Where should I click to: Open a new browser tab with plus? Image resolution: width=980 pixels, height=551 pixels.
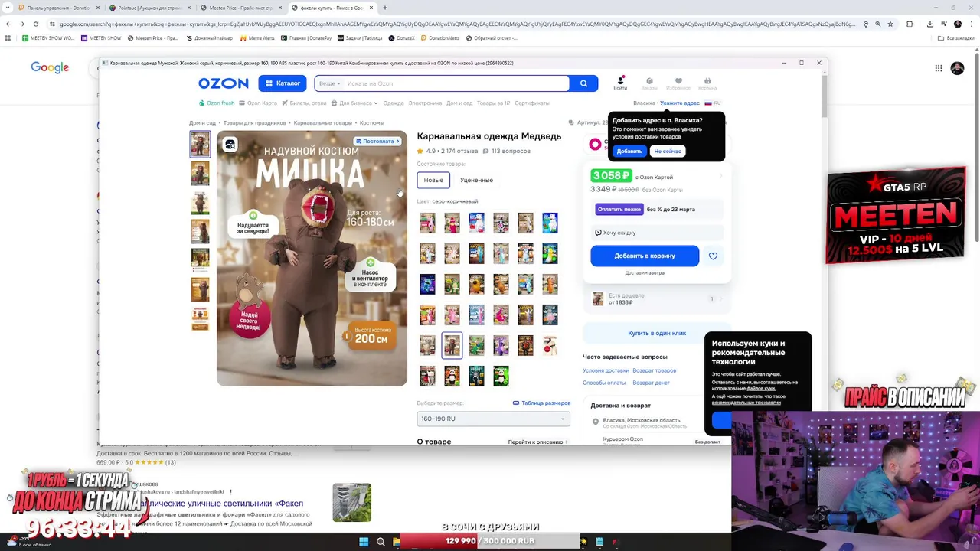pos(384,8)
